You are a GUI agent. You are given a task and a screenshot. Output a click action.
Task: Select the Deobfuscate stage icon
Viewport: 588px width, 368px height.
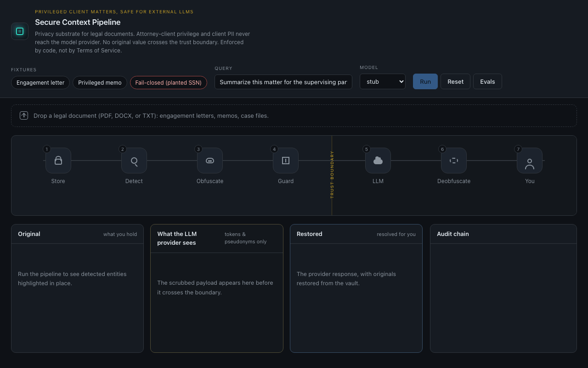[x=454, y=161]
